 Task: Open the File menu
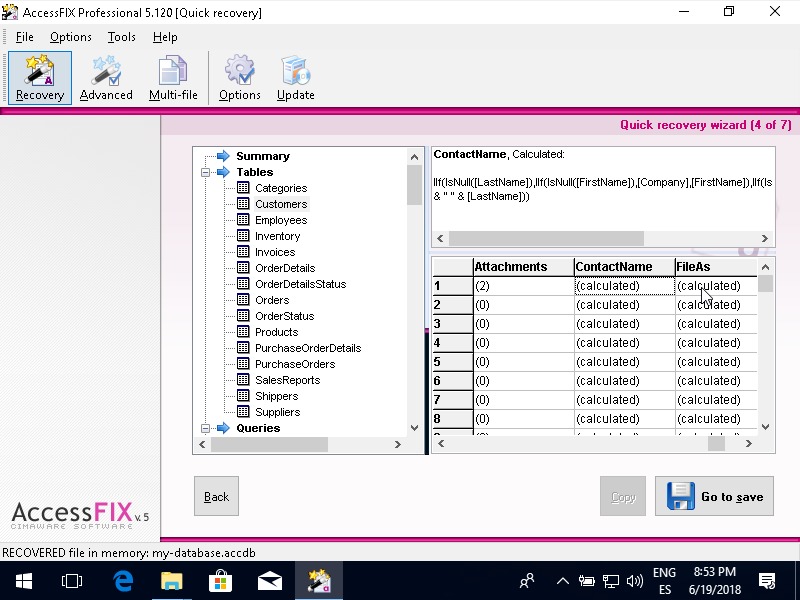24,37
